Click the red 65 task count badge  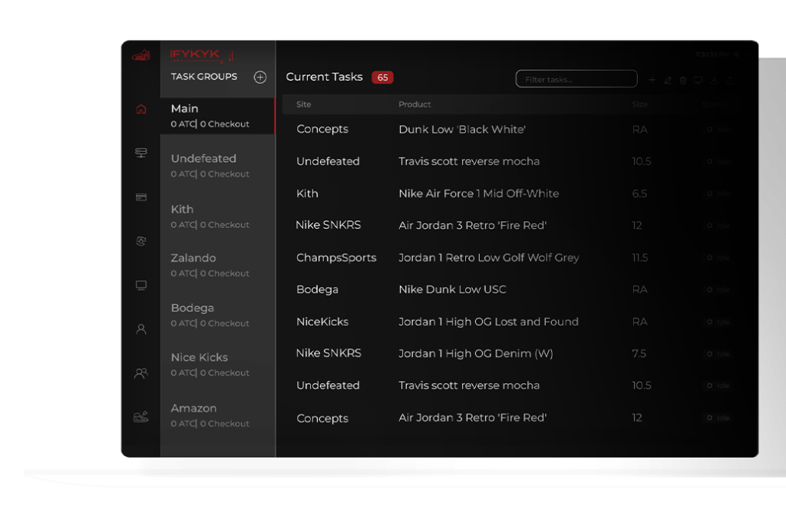click(x=382, y=78)
